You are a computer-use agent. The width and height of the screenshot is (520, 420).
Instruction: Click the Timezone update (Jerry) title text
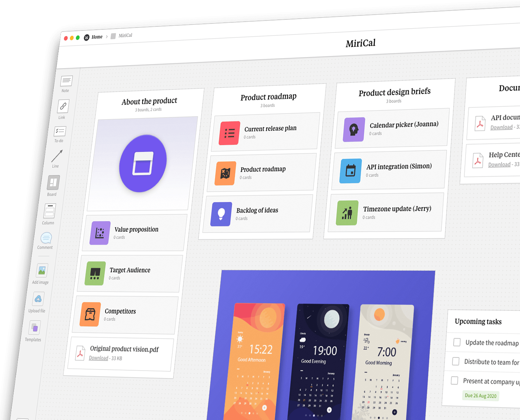tap(397, 209)
